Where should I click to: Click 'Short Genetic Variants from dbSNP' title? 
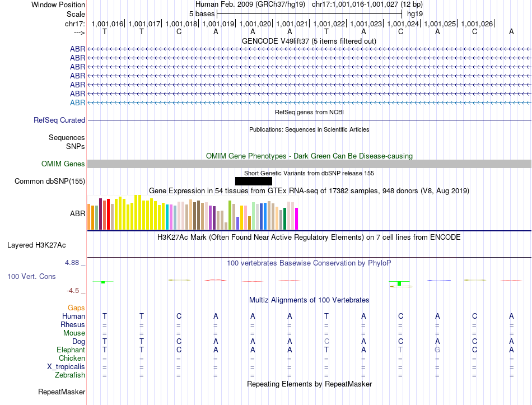click(309, 173)
